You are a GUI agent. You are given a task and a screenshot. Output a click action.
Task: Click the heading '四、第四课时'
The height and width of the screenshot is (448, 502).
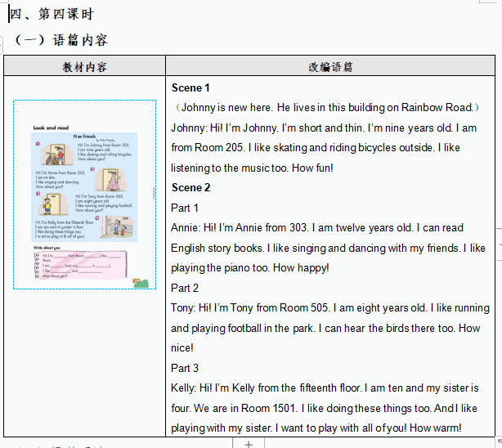[x=52, y=14]
